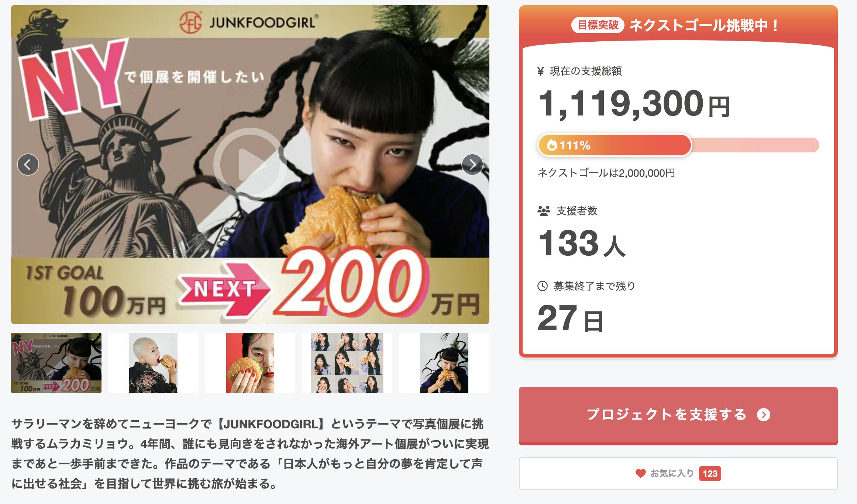
Task: Select the bald woman eating burger thumbnail
Action: (153, 363)
